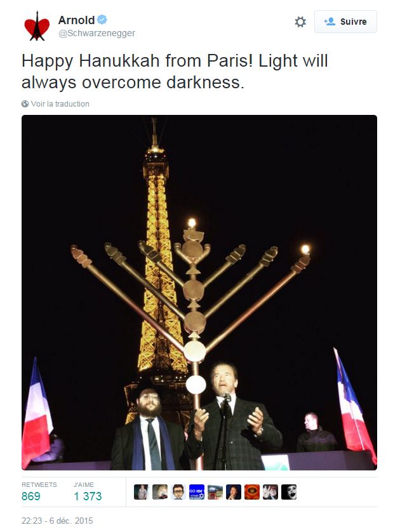This screenshot has height=532, width=400.
Task: Click Voir la traduction link
Action: point(60,104)
